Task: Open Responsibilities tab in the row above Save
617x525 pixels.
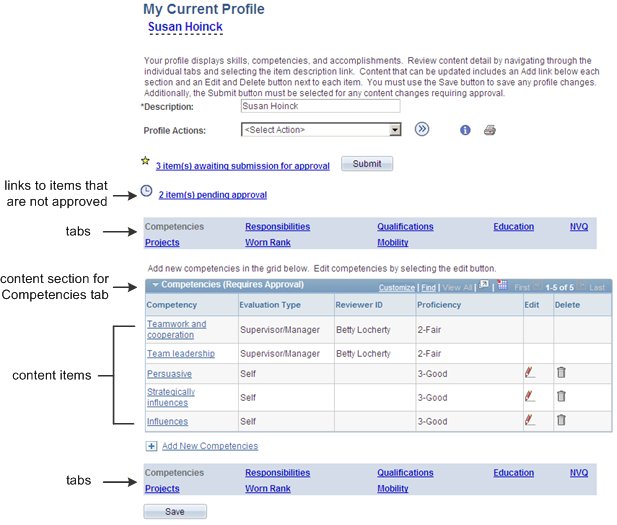Action: click(x=277, y=473)
